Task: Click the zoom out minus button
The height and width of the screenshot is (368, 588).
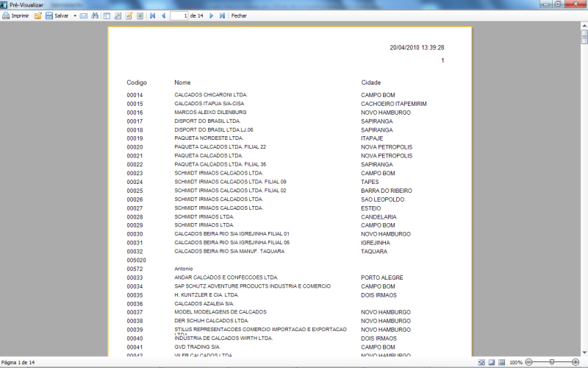Action: pyautogui.click(x=528, y=362)
